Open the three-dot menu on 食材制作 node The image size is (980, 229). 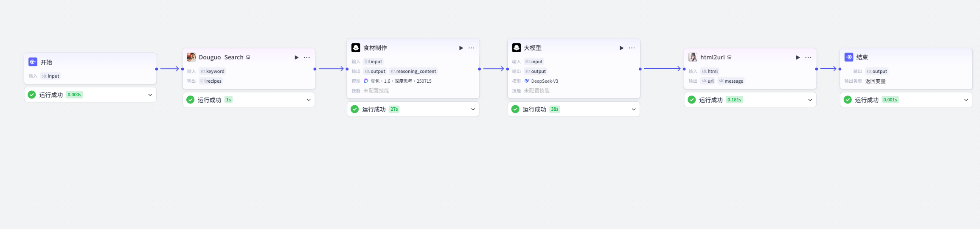click(471, 48)
